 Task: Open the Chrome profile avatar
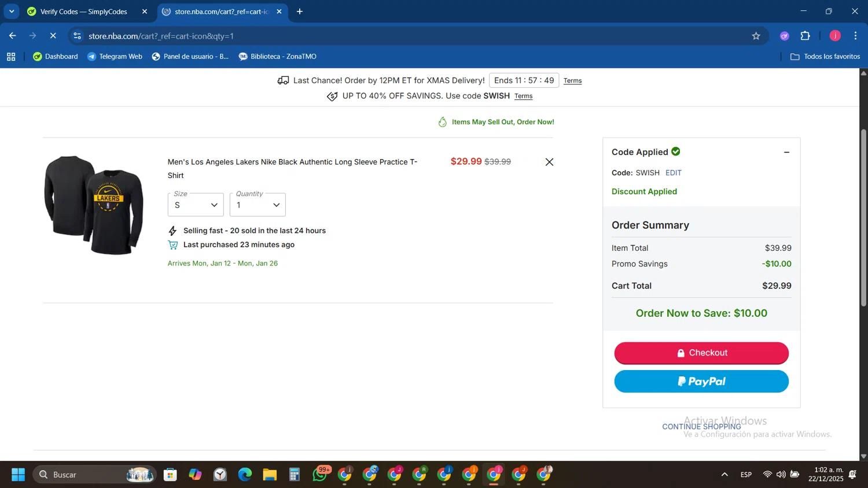pos(835,36)
